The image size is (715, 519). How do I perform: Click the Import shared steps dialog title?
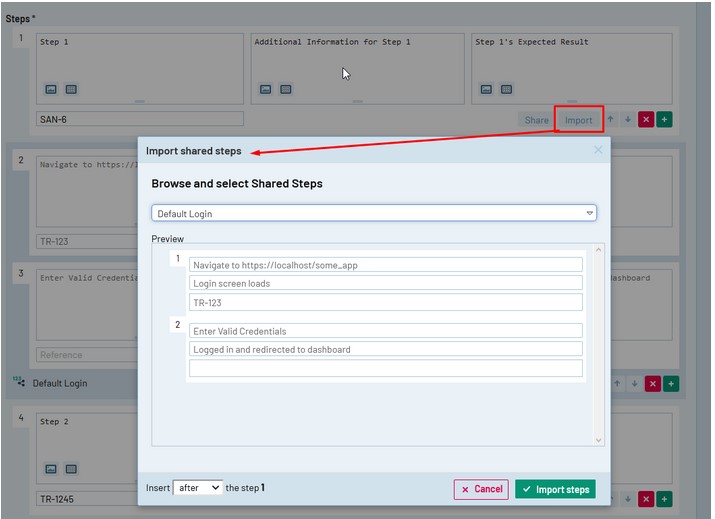[193, 151]
